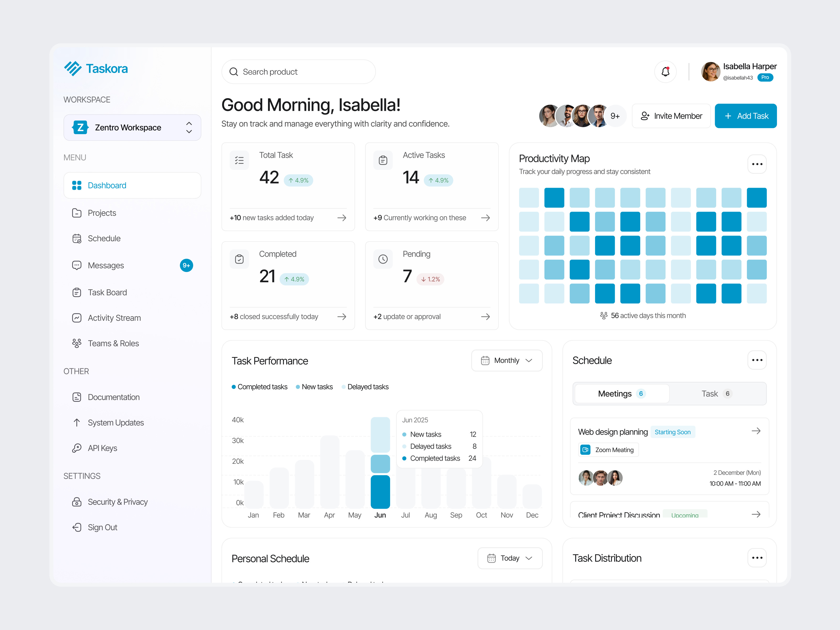Viewport: 840px width, 630px height.
Task: Open the Productivity Map options menu
Action: tap(757, 164)
